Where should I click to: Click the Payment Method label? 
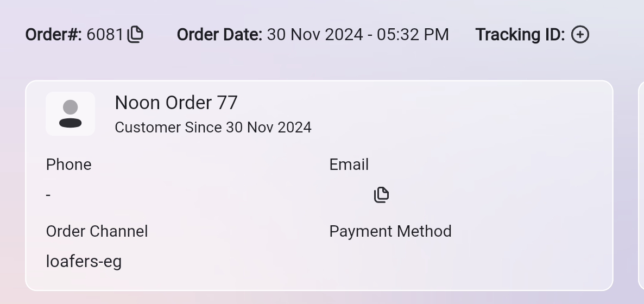click(x=390, y=231)
